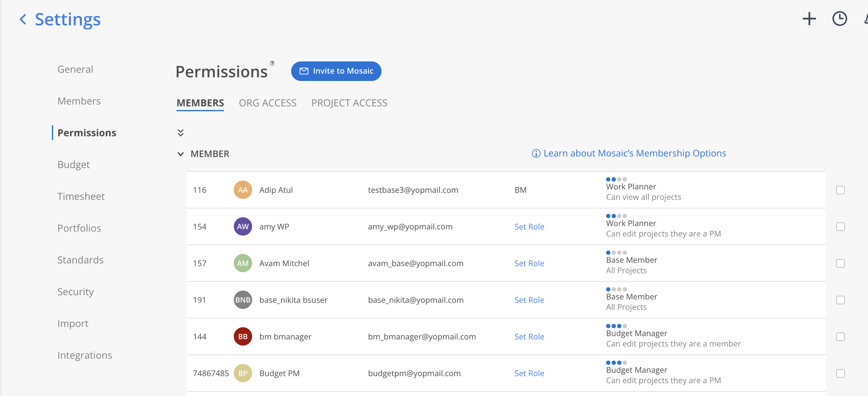Go back using the Settings back arrow
Image resolution: width=868 pixels, height=396 pixels.
[23, 19]
